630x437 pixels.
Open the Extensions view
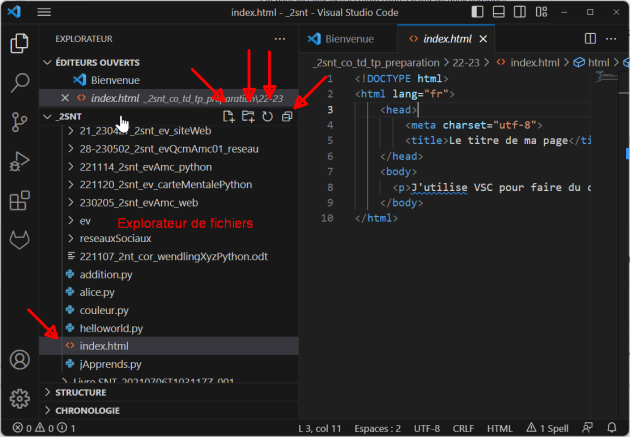19,201
